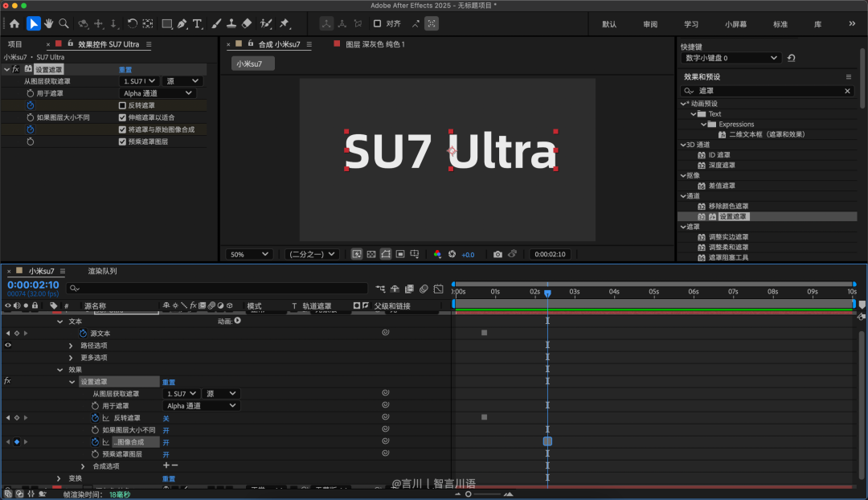Select the Rotation tool
Screen dimensions: 868x500
(x=132, y=23)
